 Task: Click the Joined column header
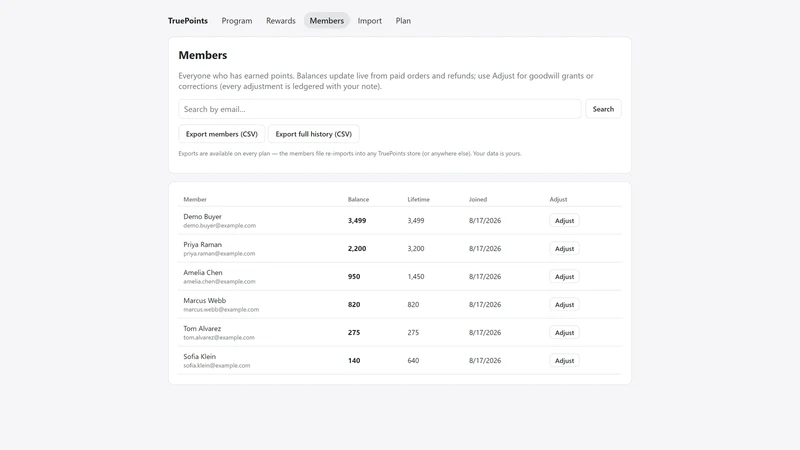(478, 199)
